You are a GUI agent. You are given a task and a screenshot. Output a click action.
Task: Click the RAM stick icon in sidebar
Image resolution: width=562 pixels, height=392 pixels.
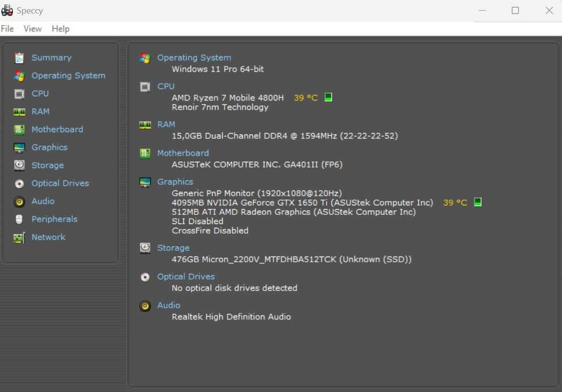pos(19,112)
